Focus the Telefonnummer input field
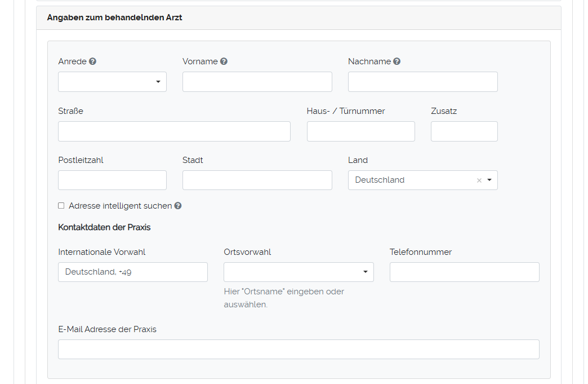This screenshot has height=384, width=588. [x=464, y=272]
